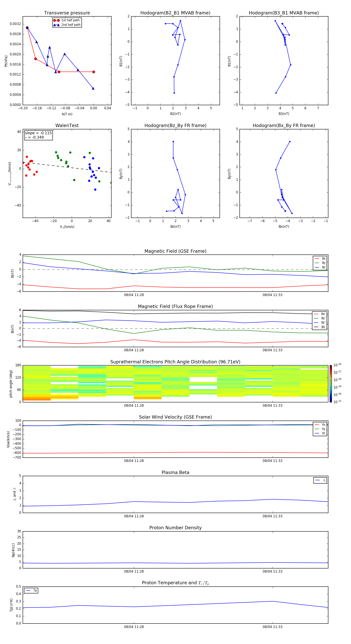Click the 'Proton Number Density' title

click(x=175, y=528)
